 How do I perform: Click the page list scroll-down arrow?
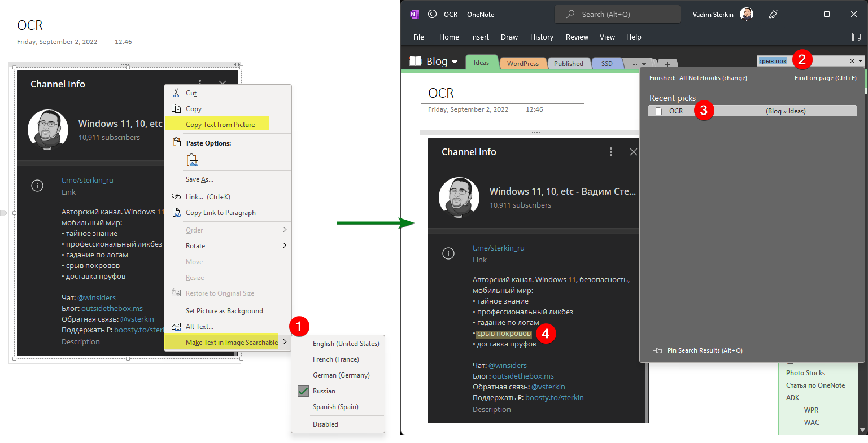point(862,430)
